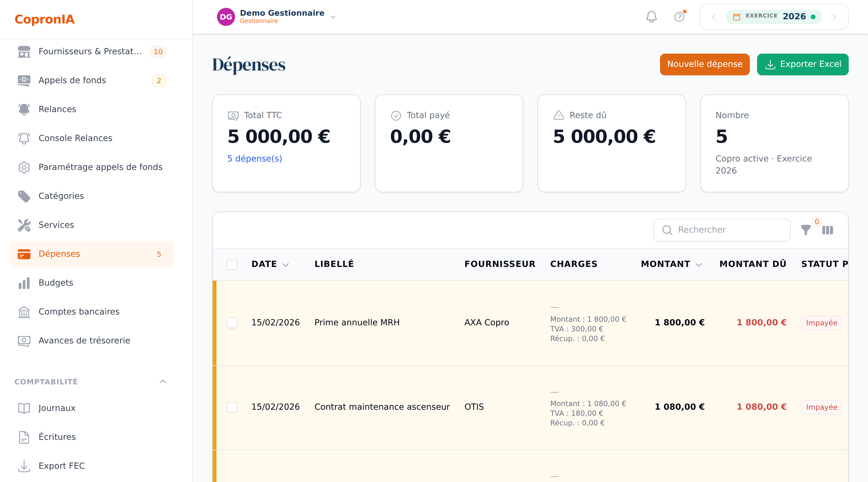Open Avances de trésorerie
The height and width of the screenshot is (482, 868).
[92, 341]
